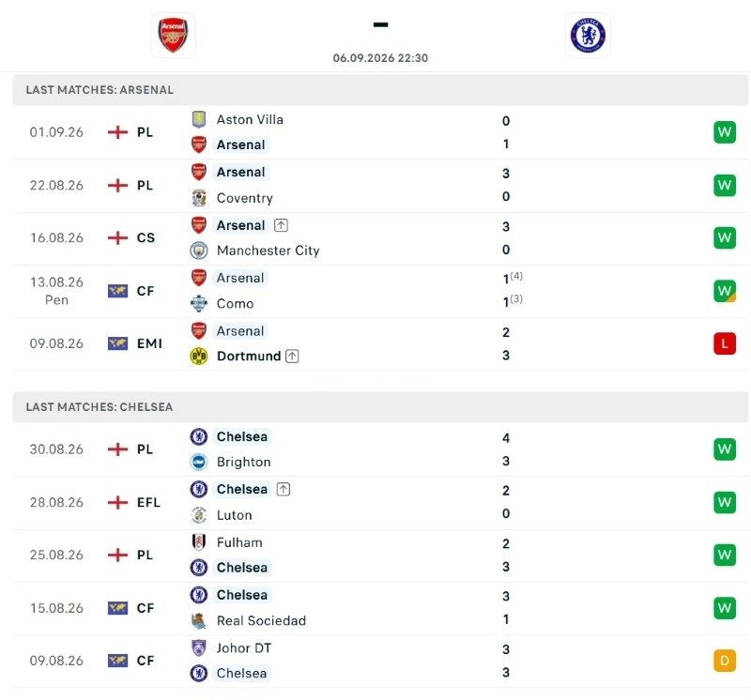751x700 pixels.
Task: Open the Last Matches: Chelsea section header
Action: tap(380, 407)
